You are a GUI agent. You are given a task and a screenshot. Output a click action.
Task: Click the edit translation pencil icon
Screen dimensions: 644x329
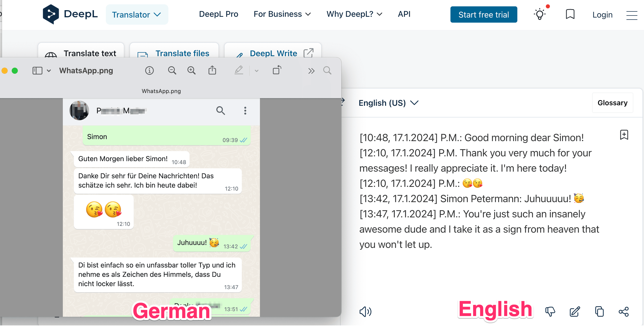pos(575,311)
